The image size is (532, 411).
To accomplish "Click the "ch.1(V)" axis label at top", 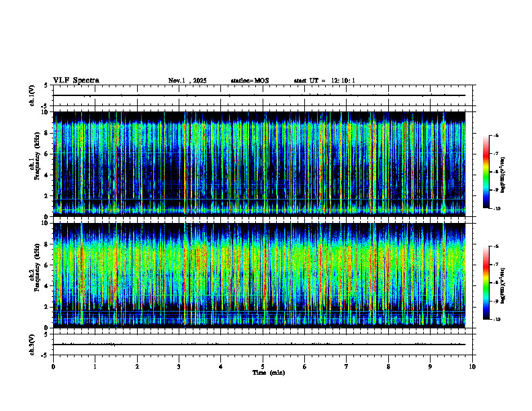I will point(32,95).
